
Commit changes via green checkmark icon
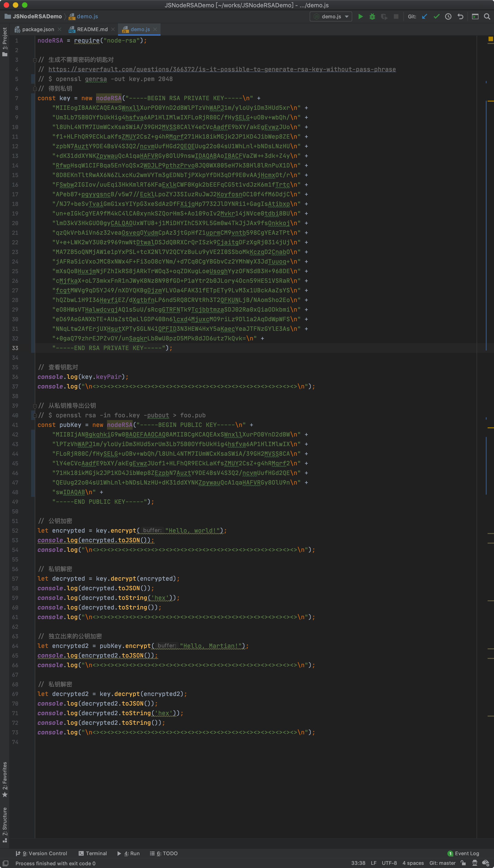pos(437,16)
